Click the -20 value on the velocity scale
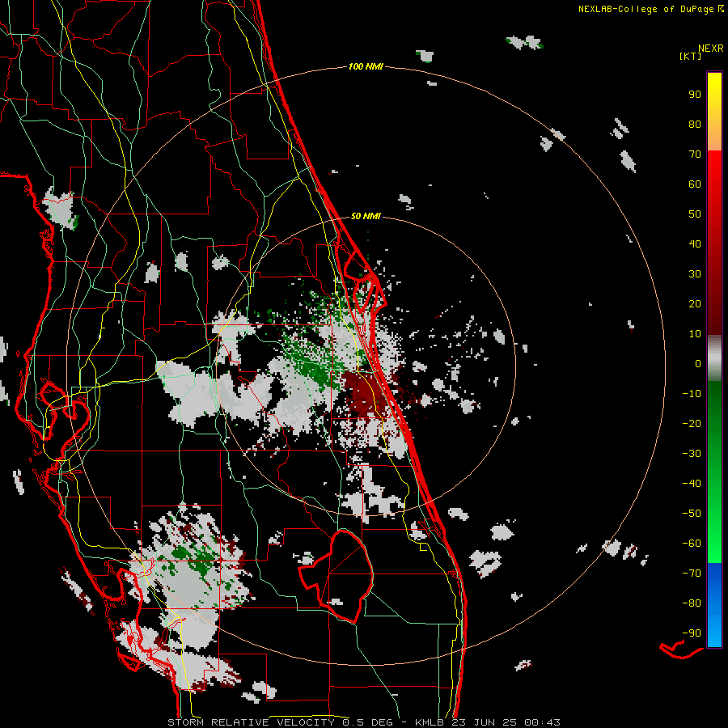 click(692, 423)
